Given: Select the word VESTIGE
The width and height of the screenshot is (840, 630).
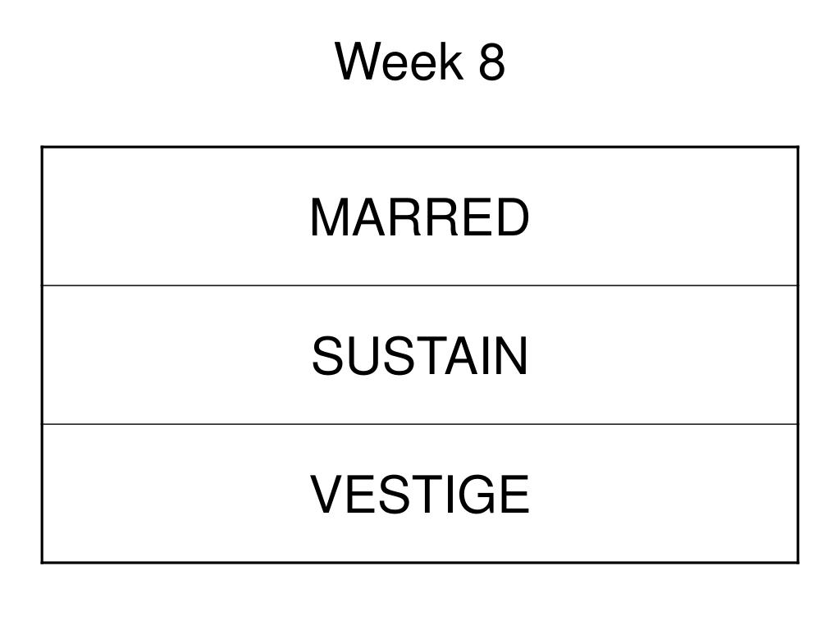Looking at the screenshot, I should click(x=419, y=495).
